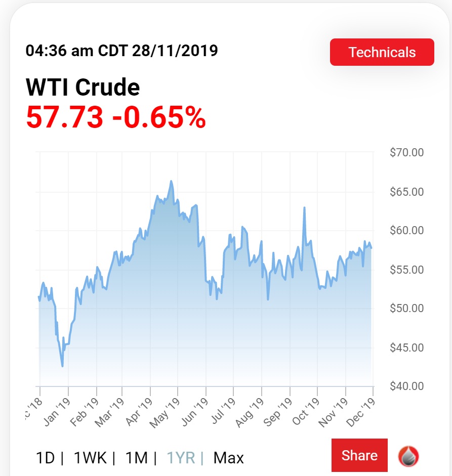Switch the chart to Max range

(x=228, y=458)
